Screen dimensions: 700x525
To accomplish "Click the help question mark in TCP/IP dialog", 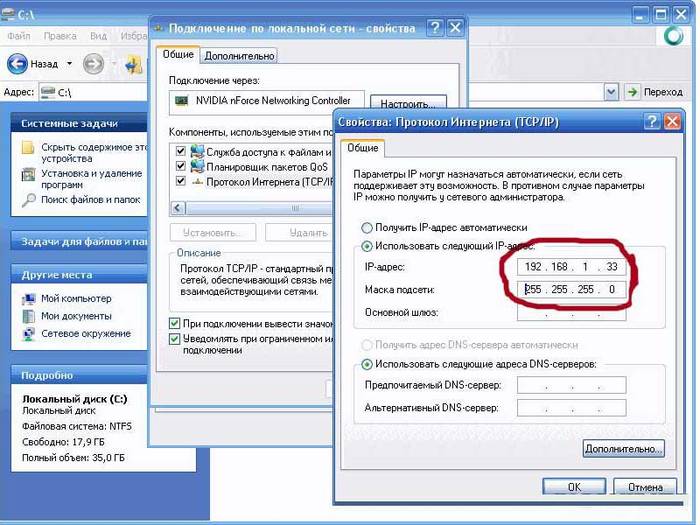I will 652,120.
